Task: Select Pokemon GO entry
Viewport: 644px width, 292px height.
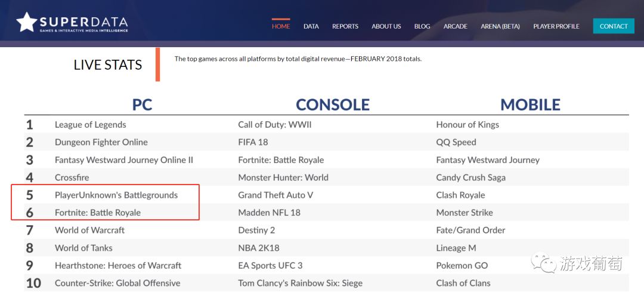Action: pos(462,266)
